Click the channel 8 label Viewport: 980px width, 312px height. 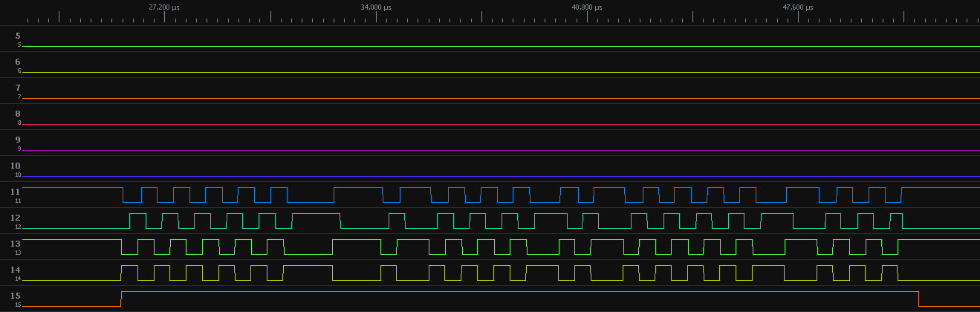[x=18, y=114]
